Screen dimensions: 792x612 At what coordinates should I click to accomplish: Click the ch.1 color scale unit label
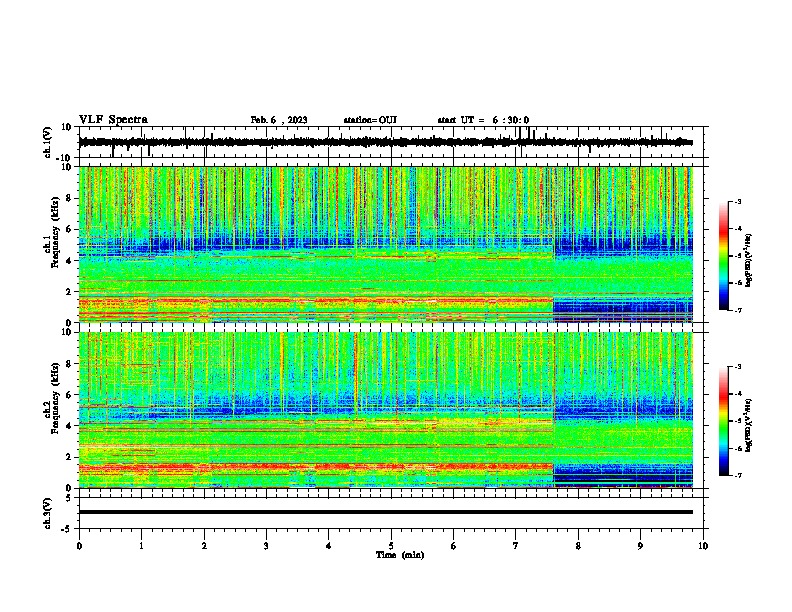coord(749,261)
